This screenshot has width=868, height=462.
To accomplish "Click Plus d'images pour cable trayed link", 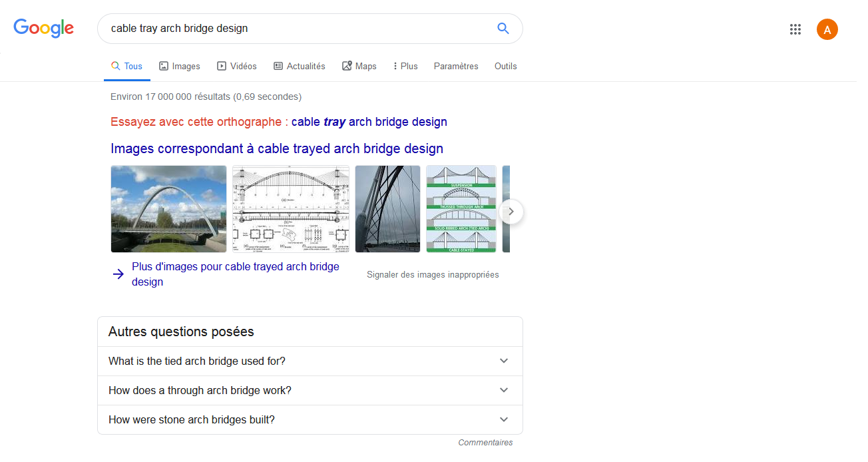I will coord(236,274).
